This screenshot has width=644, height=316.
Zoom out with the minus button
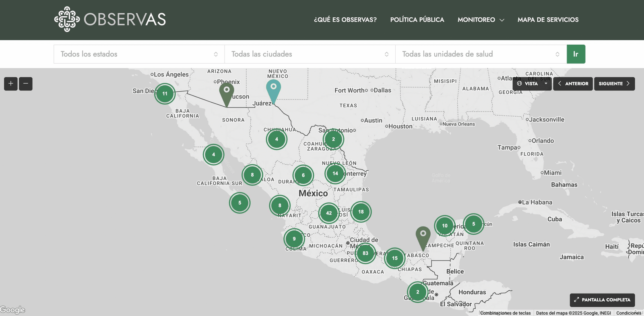click(x=26, y=84)
